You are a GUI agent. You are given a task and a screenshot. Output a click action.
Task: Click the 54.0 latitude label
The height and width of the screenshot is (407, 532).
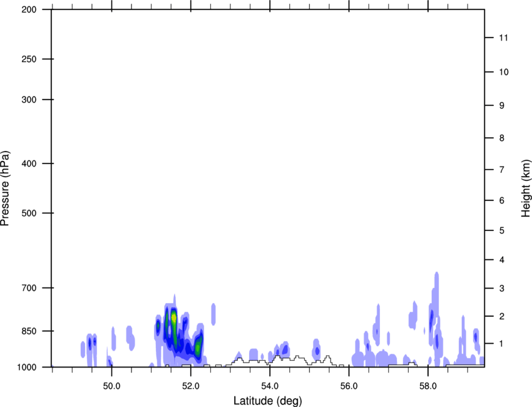click(x=270, y=386)
